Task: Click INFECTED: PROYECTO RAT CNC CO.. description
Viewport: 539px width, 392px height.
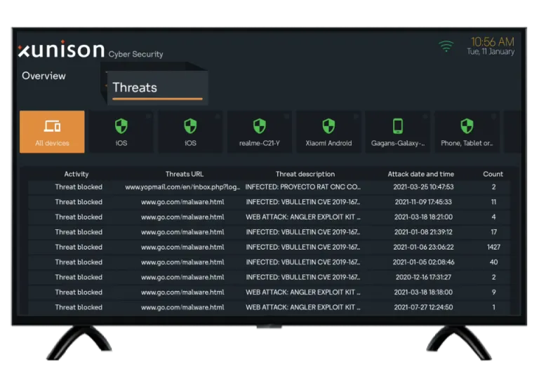Action: coord(303,187)
